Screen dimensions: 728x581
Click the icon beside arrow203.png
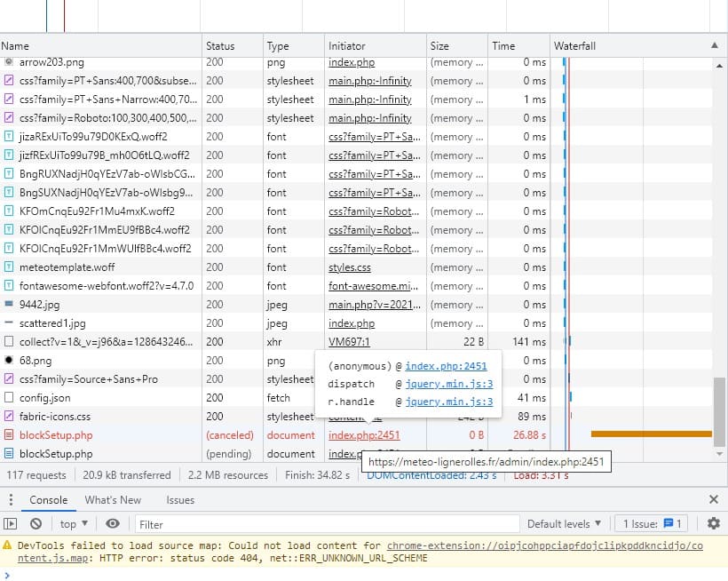click(x=9, y=61)
